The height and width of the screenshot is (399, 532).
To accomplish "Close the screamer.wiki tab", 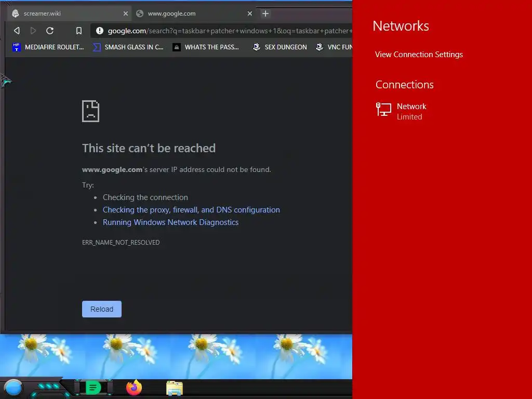I will [x=126, y=14].
